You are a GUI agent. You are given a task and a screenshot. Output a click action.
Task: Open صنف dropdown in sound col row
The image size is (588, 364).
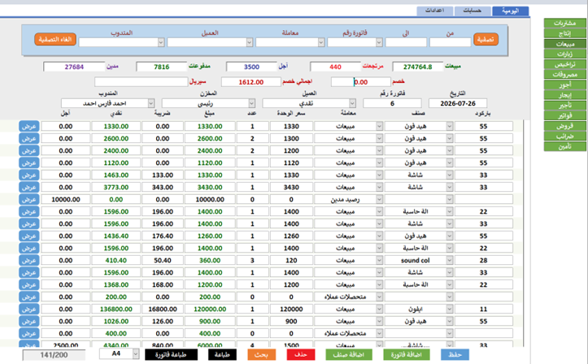449,261
